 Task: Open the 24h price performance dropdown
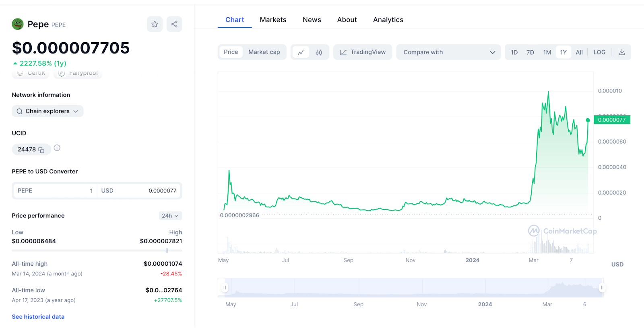click(x=170, y=216)
